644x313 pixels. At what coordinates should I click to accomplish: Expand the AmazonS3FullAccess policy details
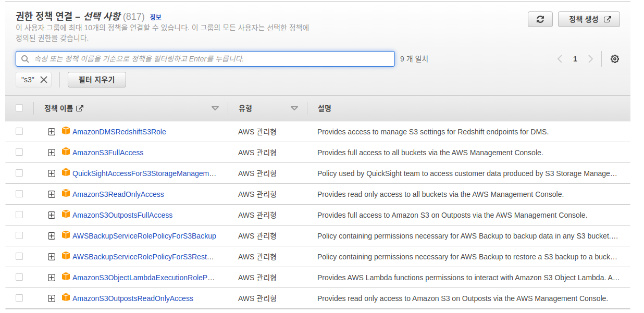pos(52,153)
